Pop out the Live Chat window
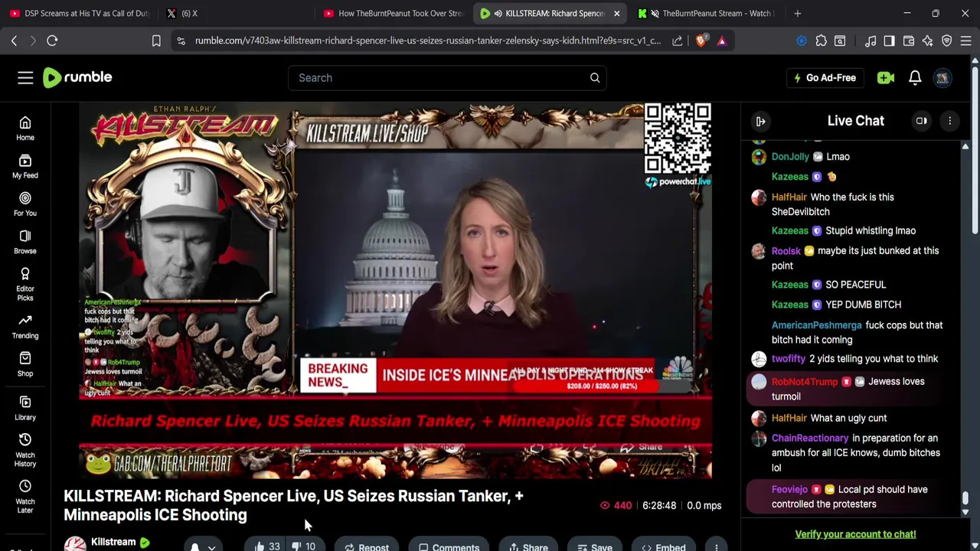This screenshot has width=980, height=551. 922,121
